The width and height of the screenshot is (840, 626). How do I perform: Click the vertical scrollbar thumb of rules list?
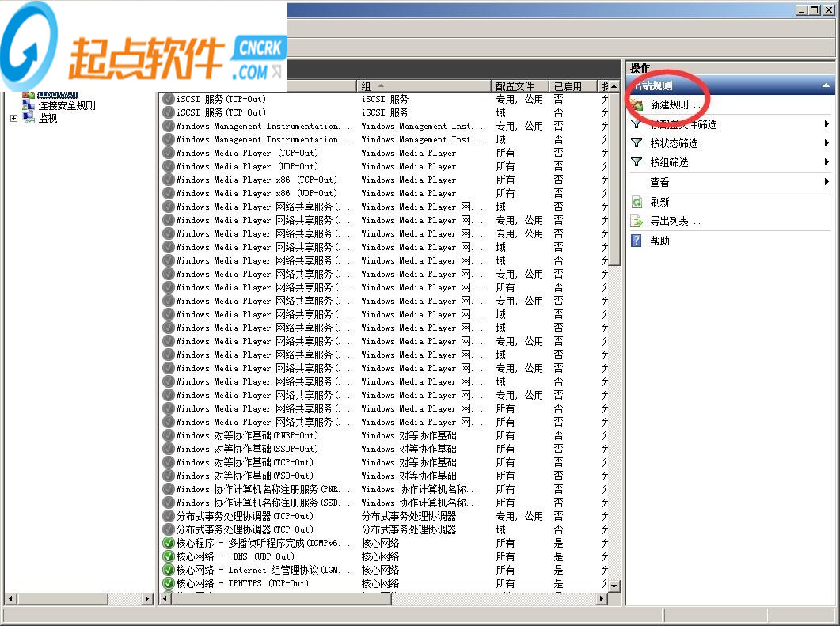(614, 178)
